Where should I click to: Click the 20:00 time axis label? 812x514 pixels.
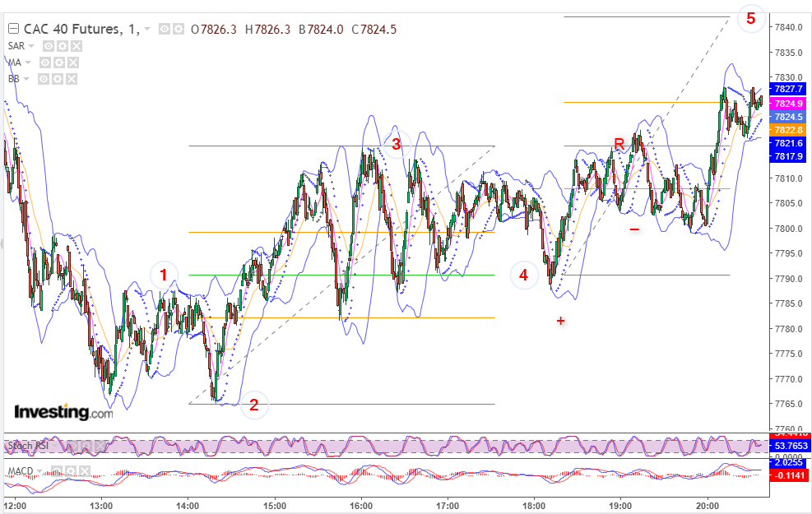pyautogui.click(x=708, y=506)
